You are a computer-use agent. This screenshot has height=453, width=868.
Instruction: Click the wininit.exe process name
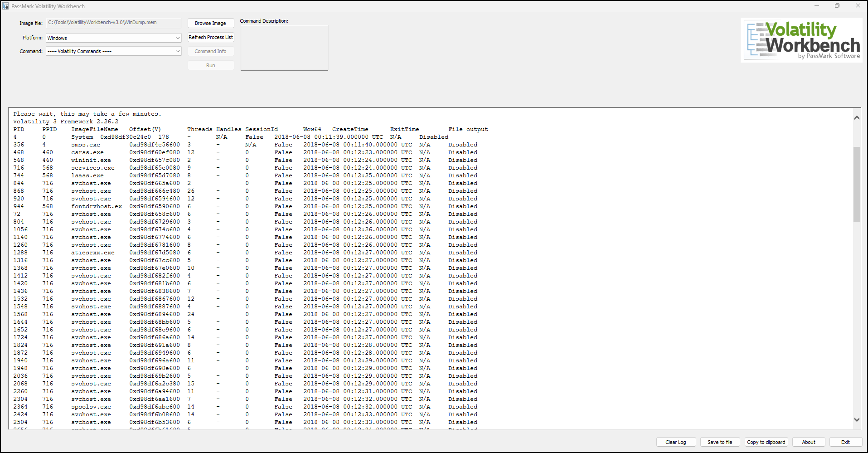(x=91, y=160)
